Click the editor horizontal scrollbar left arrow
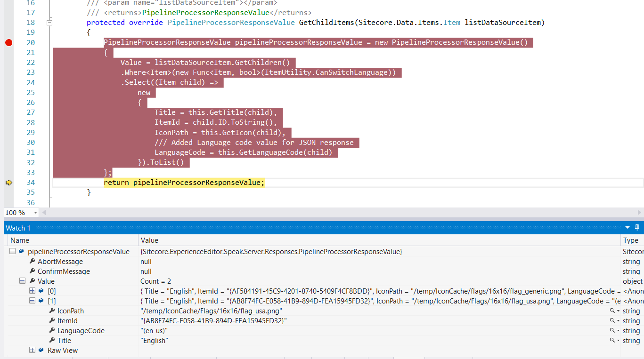 [45, 213]
